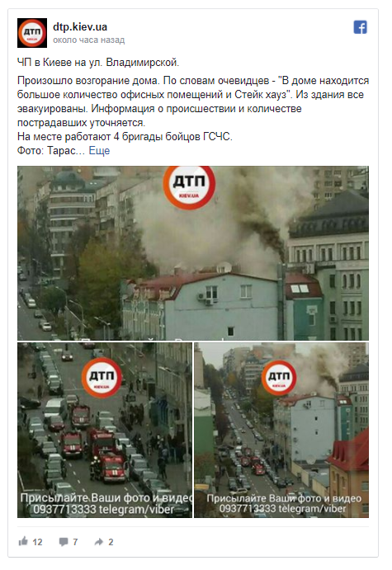Image resolution: width=392 pixels, height=570 pixels.
Task: Open the large smoke over rooftop photo
Action: click(x=193, y=253)
